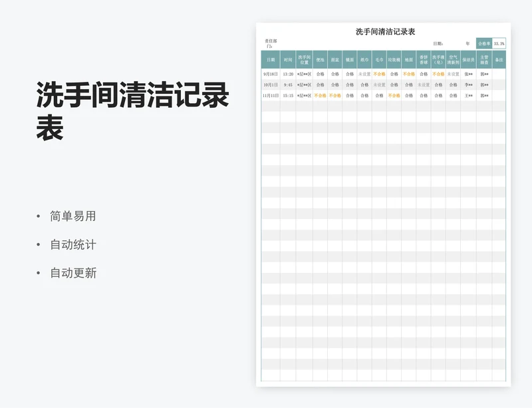This screenshot has height=408, width=532.
Task: Select cleaner name 张** cell
Action: tap(469, 74)
